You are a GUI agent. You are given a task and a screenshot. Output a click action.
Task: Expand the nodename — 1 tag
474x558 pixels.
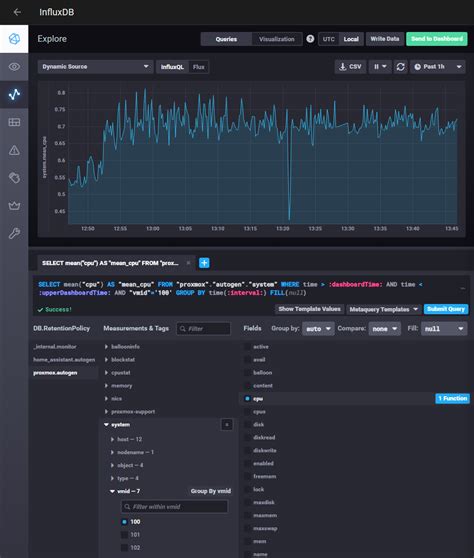coord(135,452)
